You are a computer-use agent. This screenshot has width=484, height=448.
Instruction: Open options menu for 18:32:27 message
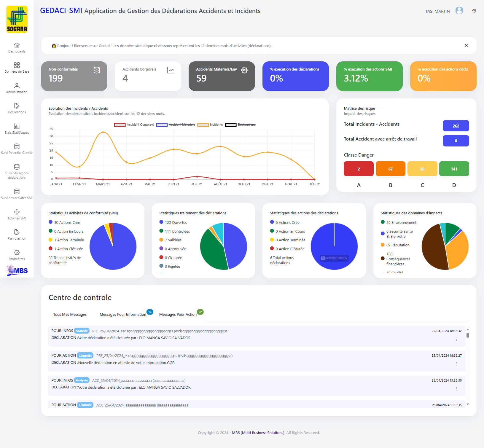coord(456,364)
